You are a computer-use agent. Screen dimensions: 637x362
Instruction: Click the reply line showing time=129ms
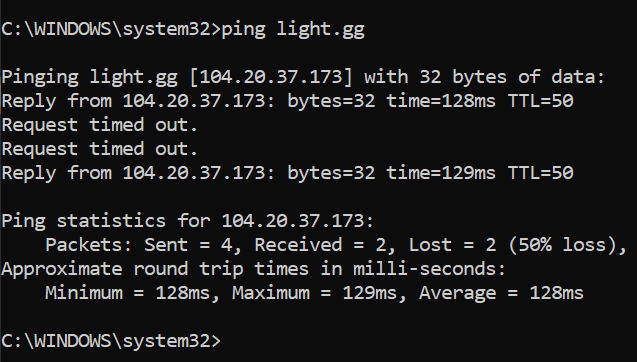pos(287,173)
